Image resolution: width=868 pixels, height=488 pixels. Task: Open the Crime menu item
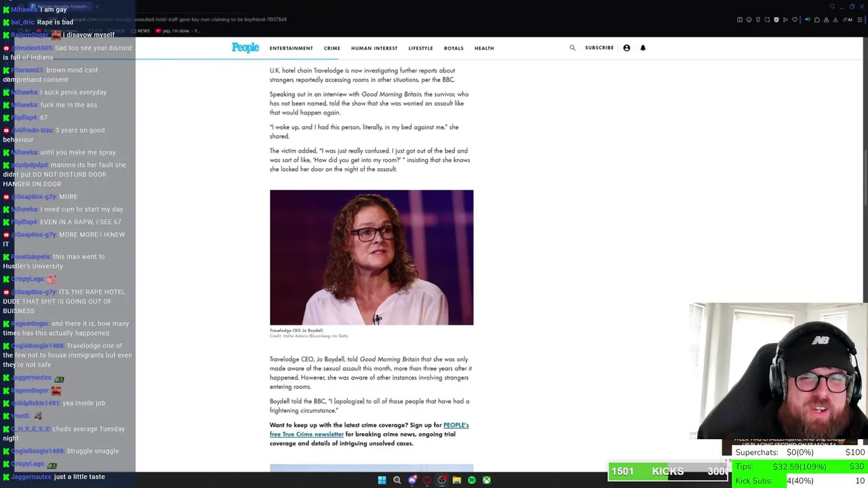(x=332, y=48)
